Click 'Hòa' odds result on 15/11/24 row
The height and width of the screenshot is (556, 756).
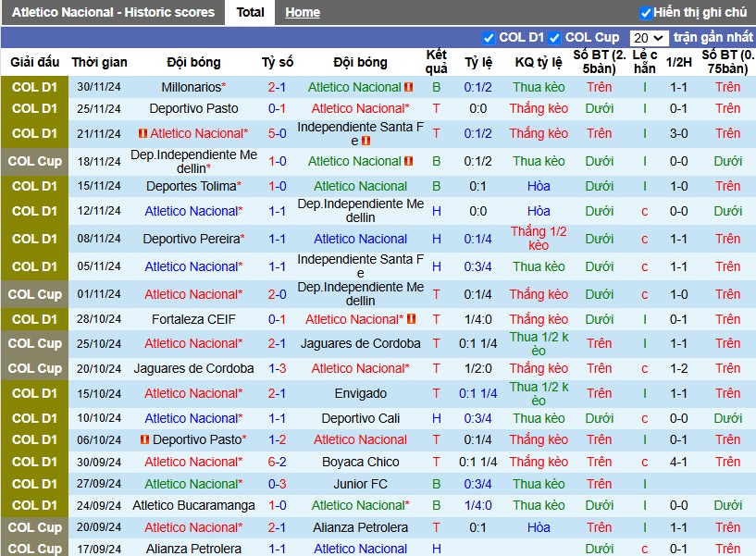click(x=539, y=186)
